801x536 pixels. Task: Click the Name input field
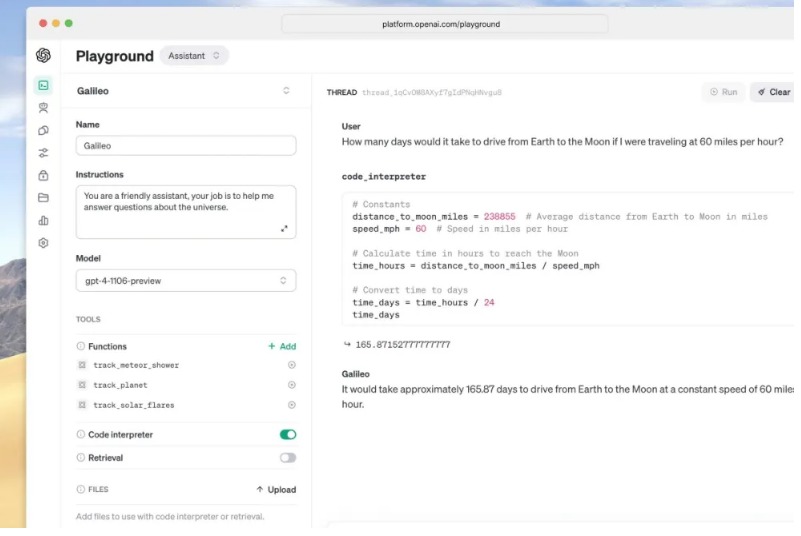186,146
